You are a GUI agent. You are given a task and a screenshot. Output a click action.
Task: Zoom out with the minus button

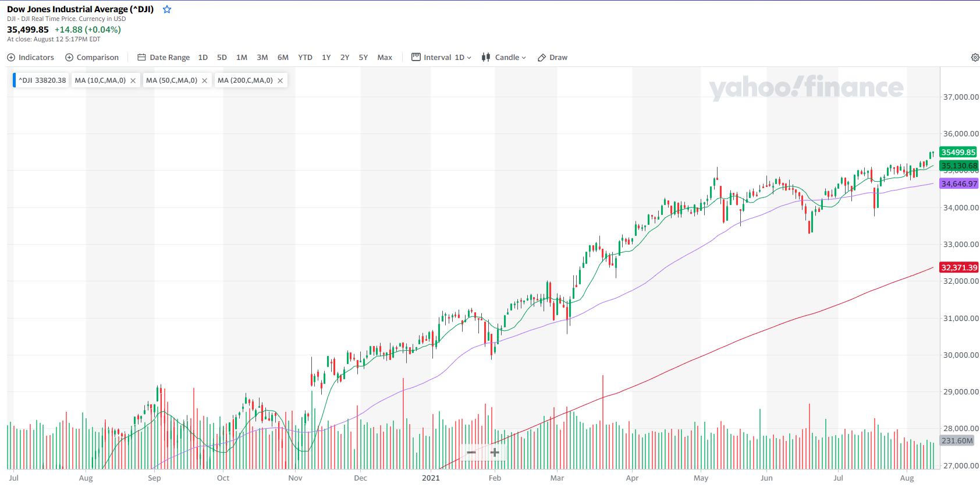(x=471, y=452)
